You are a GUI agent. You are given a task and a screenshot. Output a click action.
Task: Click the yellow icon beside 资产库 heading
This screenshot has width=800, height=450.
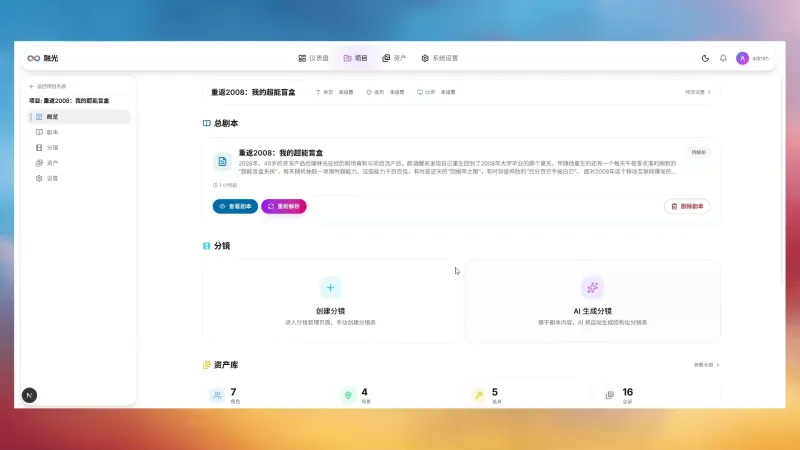(207, 365)
